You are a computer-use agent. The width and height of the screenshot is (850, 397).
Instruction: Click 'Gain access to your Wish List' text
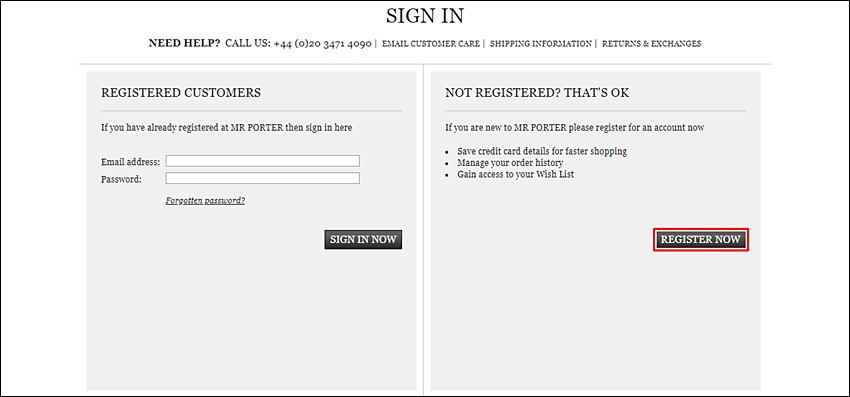[516, 174]
